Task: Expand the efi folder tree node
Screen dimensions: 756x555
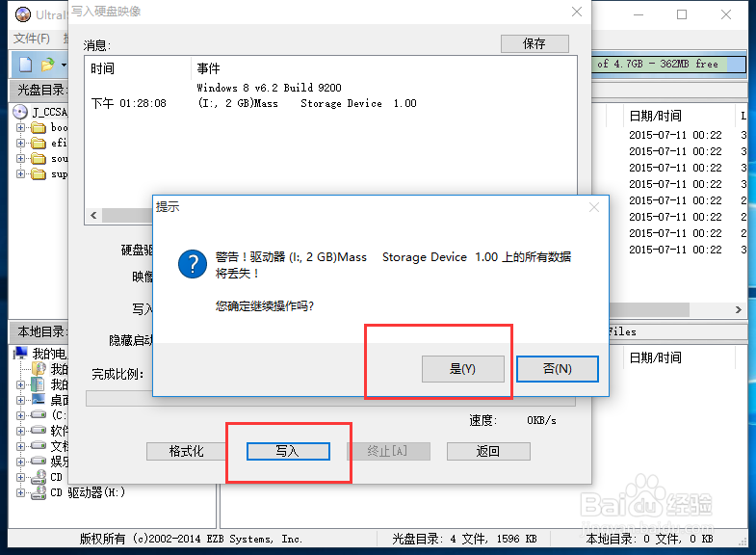Action: pos(20,144)
